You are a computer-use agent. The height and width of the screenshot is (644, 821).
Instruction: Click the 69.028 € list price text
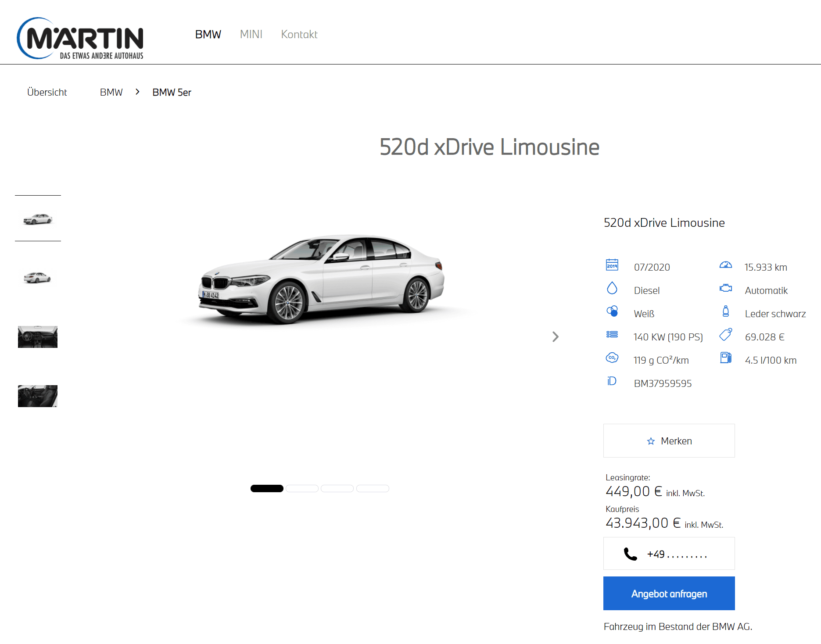(x=765, y=337)
